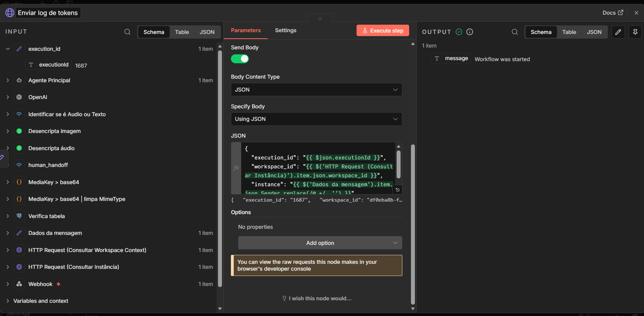This screenshot has width=644, height=316.
Task: Open the Specify Body dropdown
Action: pos(316,119)
